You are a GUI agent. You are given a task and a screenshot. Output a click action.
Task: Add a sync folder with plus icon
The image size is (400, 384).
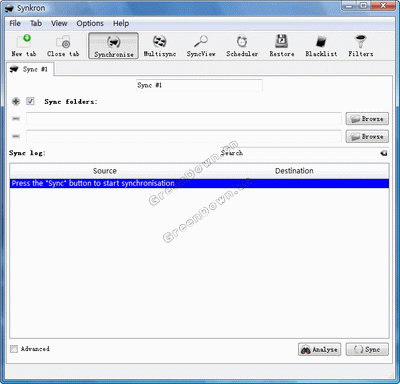click(16, 101)
